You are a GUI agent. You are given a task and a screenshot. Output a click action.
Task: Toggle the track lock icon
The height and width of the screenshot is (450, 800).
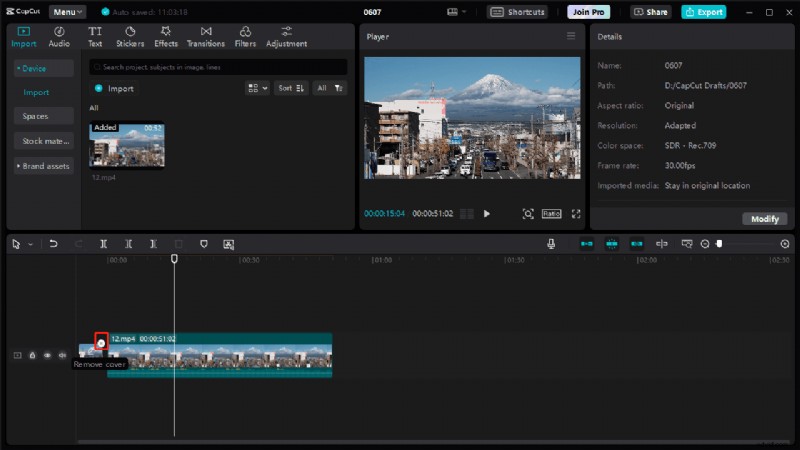(x=32, y=355)
